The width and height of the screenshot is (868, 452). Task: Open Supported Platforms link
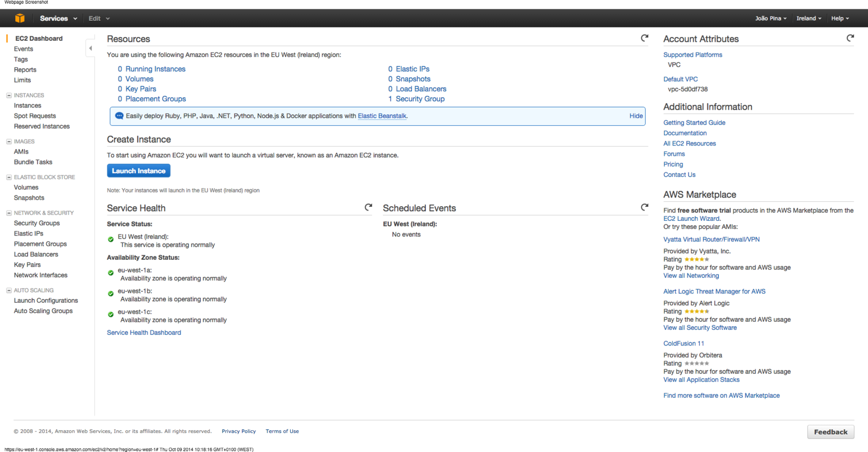click(693, 55)
